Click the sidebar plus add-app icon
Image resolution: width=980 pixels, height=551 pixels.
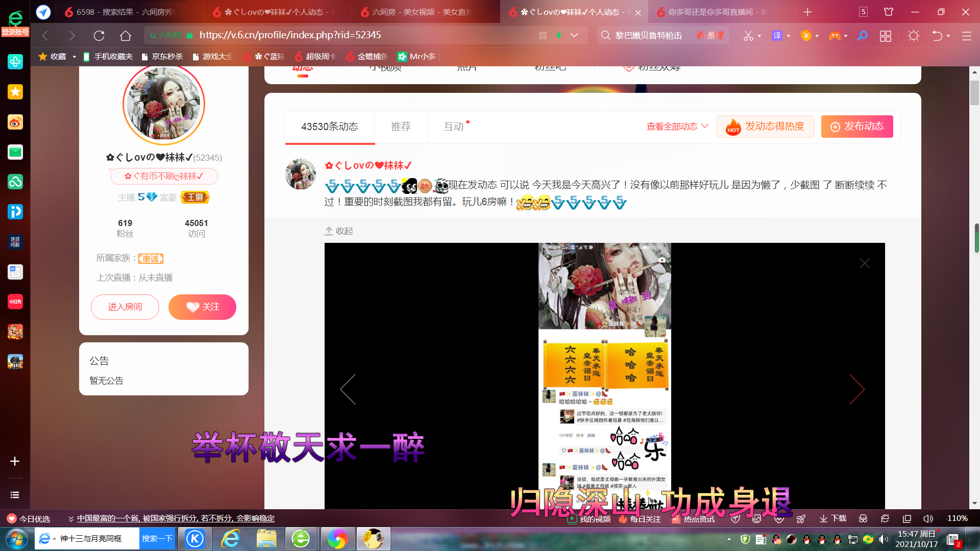pos(15,461)
